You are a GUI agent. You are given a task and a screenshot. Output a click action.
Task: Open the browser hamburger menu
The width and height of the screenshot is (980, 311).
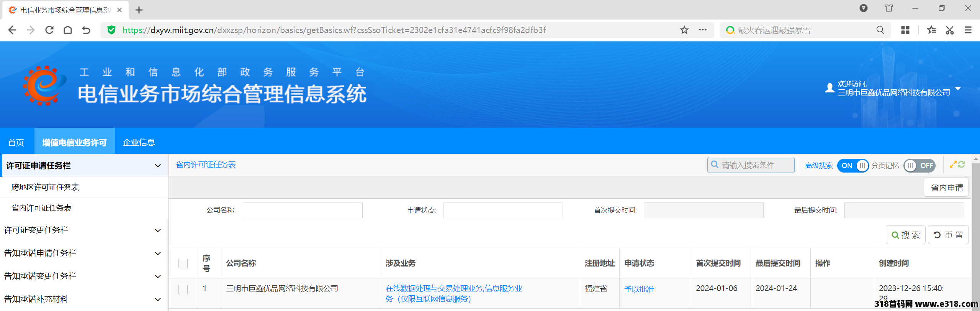click(968, 30)
